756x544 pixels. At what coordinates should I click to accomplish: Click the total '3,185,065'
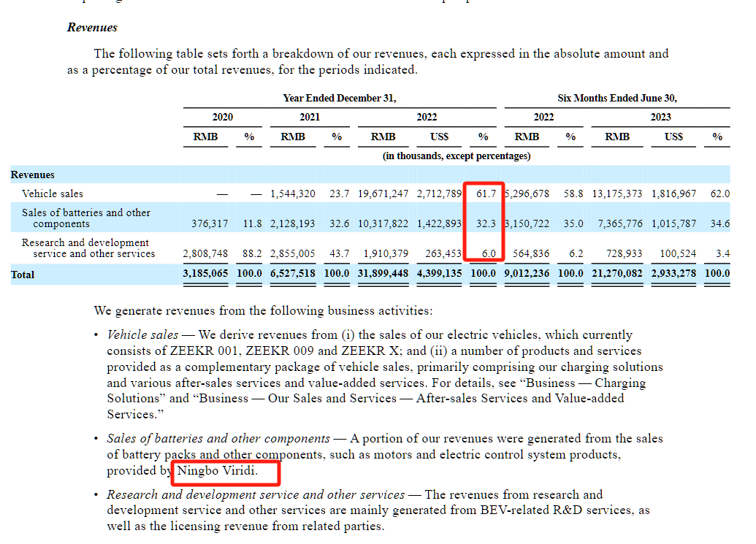coord(205,274)
